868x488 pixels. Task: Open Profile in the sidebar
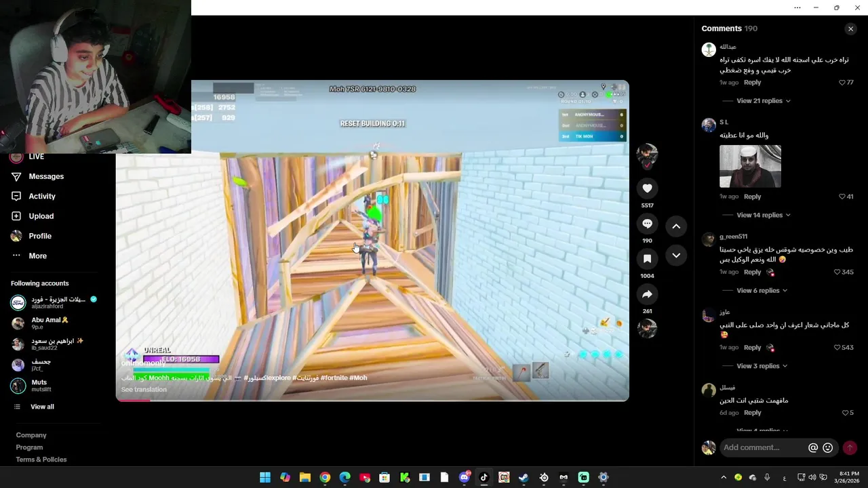point(40,236)
